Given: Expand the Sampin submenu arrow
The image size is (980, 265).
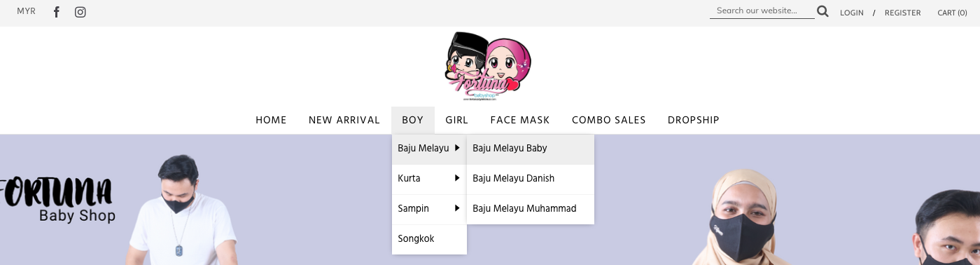Looking at the screenshot, I should tap(457, 208).
